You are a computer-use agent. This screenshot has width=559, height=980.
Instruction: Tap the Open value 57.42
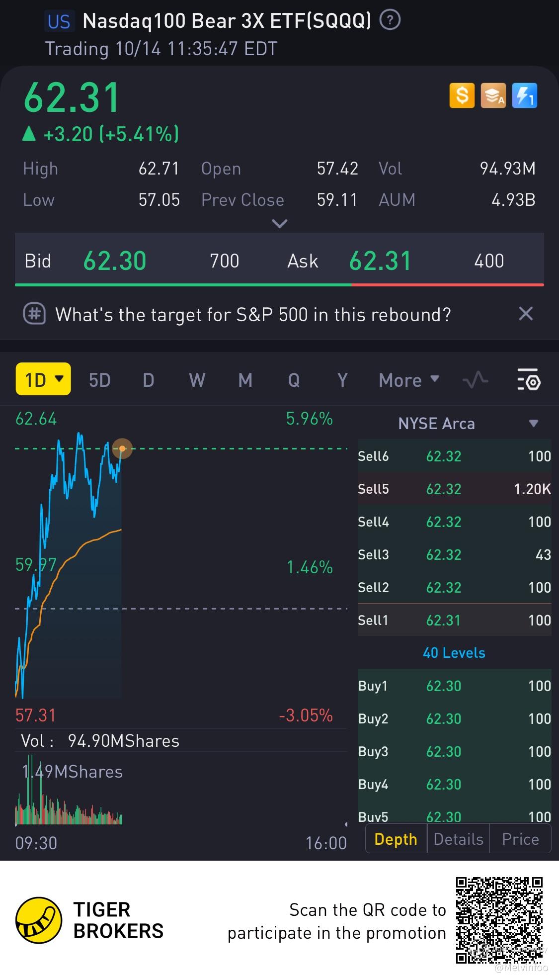click(337, 169)
